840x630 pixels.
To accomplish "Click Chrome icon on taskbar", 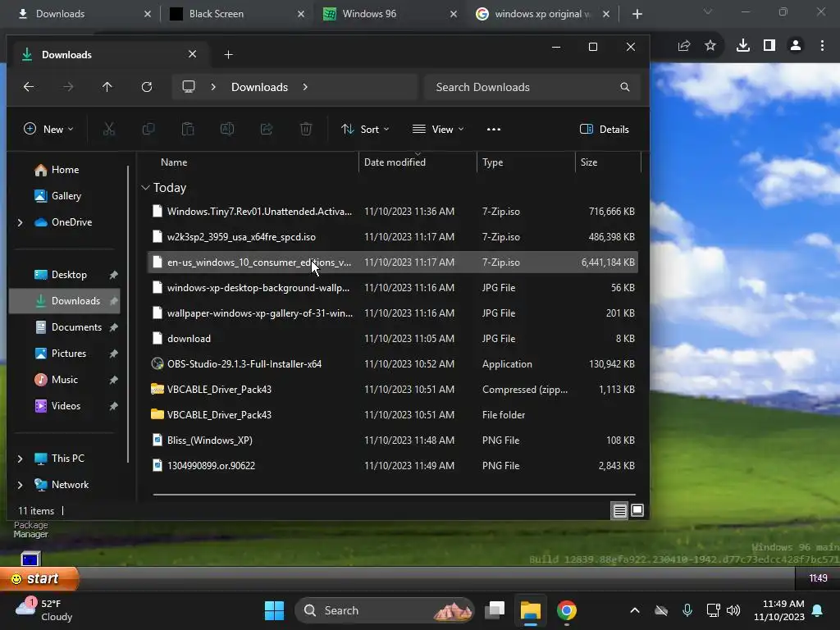I will point(566,610).
